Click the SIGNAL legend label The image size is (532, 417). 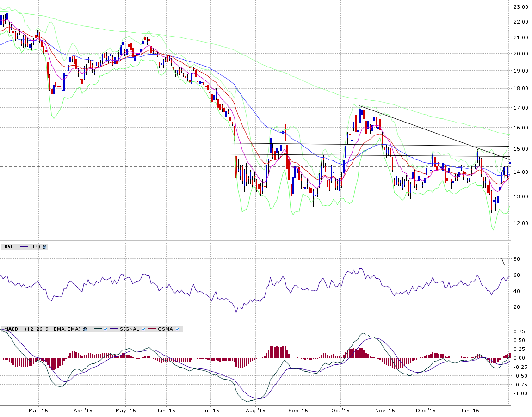130,329
